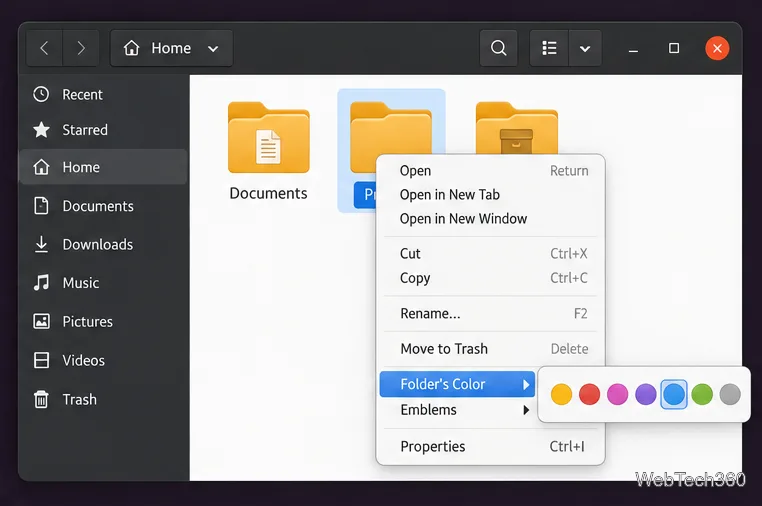Open Trash in the sidebar
Image resolution: width=762 pixels, height=506 pixels.
(x=103, y=399)
